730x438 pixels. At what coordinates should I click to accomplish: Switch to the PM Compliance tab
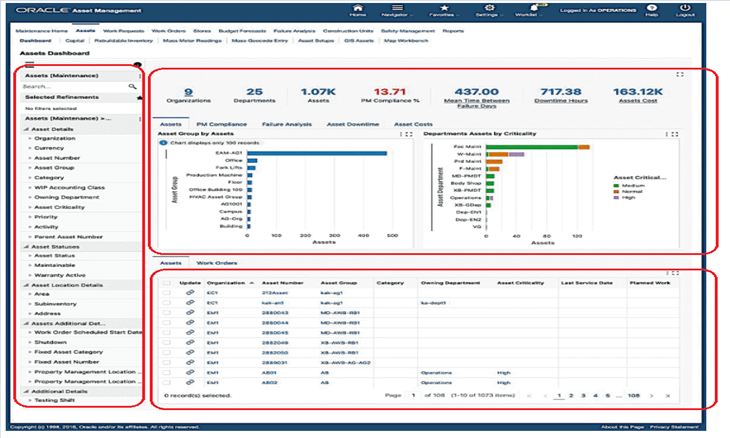coord(216,124)
